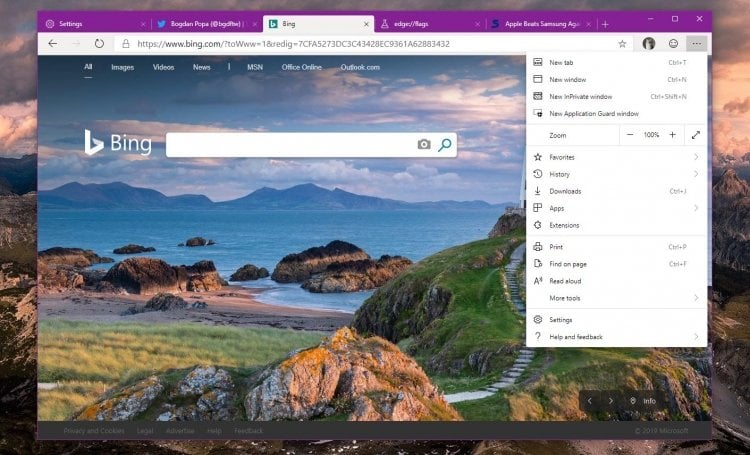Viewport: 750px width, 455px height.
Task: Click the browser back arrow
Action: pos(53,44)
